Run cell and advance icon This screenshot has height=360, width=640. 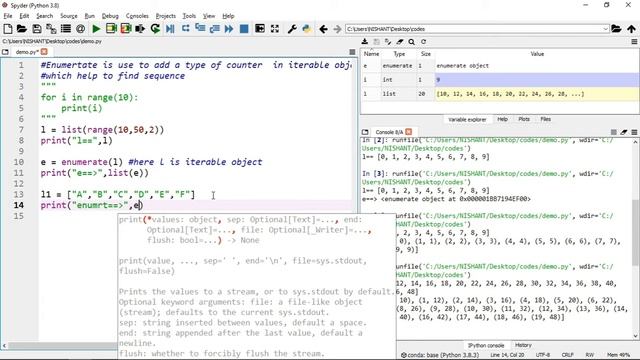coord(126,29)
